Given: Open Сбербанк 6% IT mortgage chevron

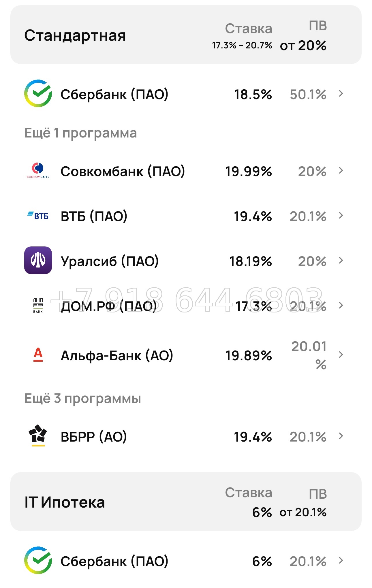Looking at the screenshot, I should coord(341,561).
